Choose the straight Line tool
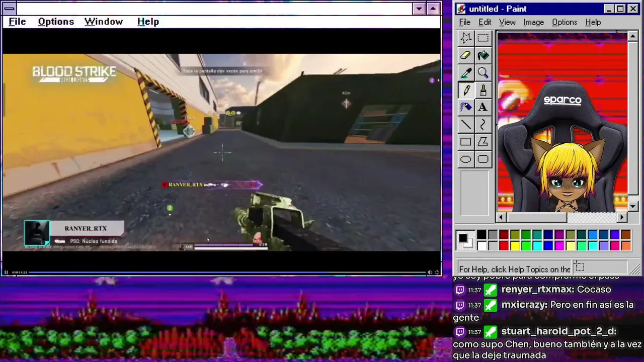The height and width of the screenshot is (362, 644). pyautogui.click(x=466, y=124)
